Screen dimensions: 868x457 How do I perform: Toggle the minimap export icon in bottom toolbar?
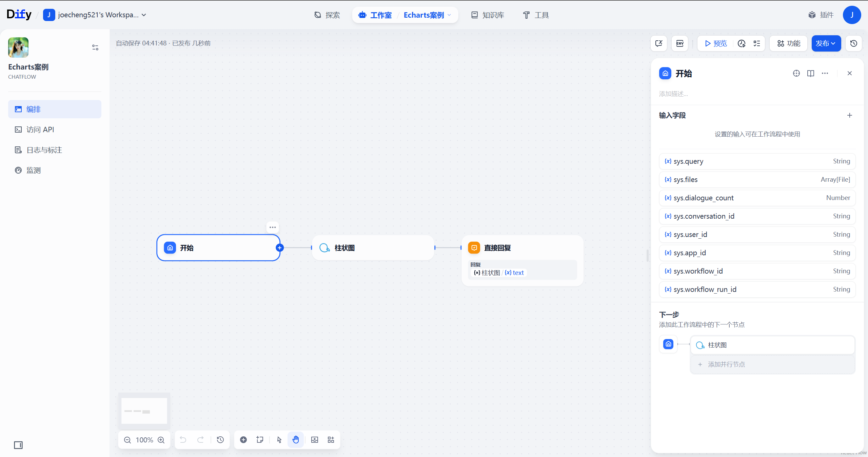314,440
